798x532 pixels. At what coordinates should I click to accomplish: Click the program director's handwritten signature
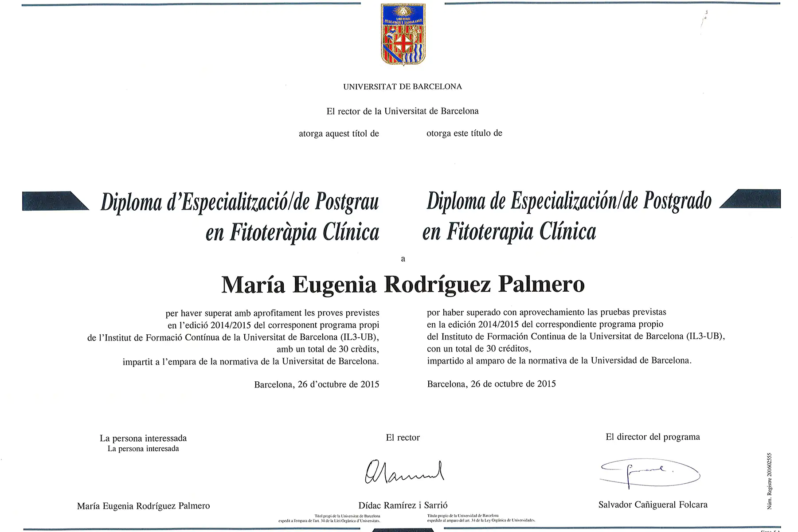click(x=650, y=474)
